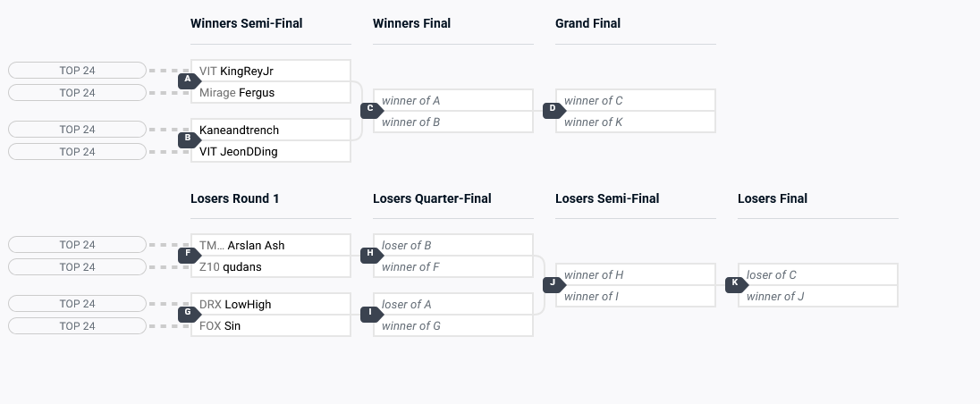This screenshot has height=404, width=980.
Task: Click match H badge marker
Action: 370,255
